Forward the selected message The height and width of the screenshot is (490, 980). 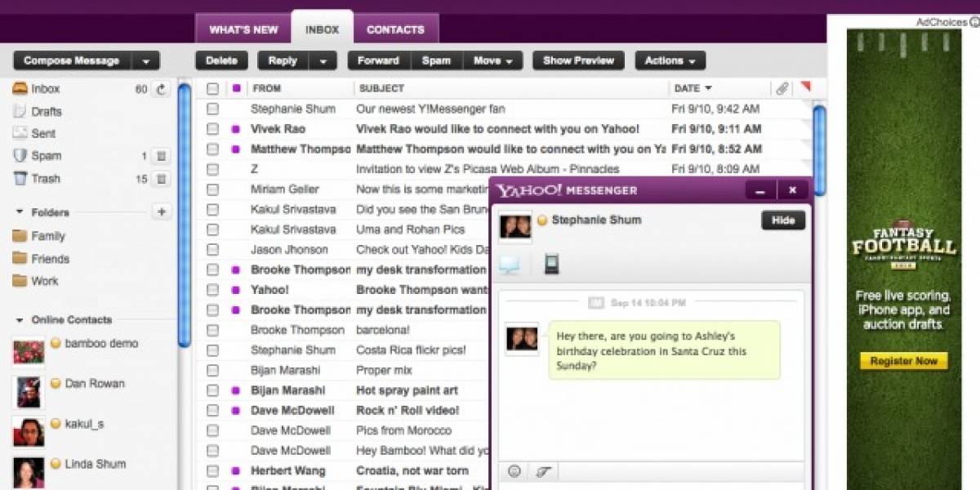(378, 60)
